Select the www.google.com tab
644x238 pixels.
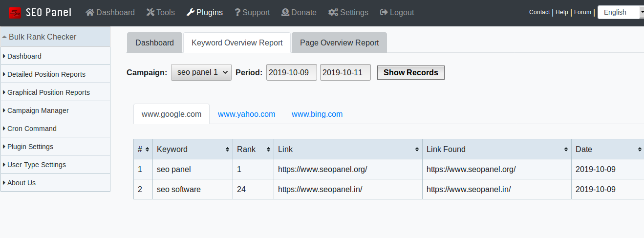(172, 114)
